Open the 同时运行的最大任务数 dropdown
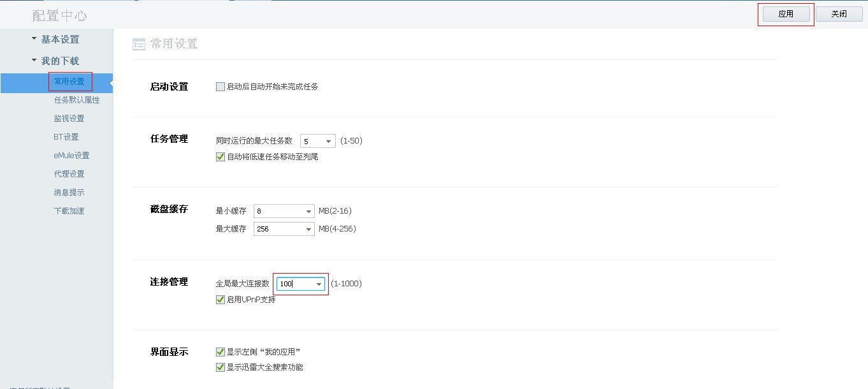Screen dimensions: 868x389 tap(328, 141)
